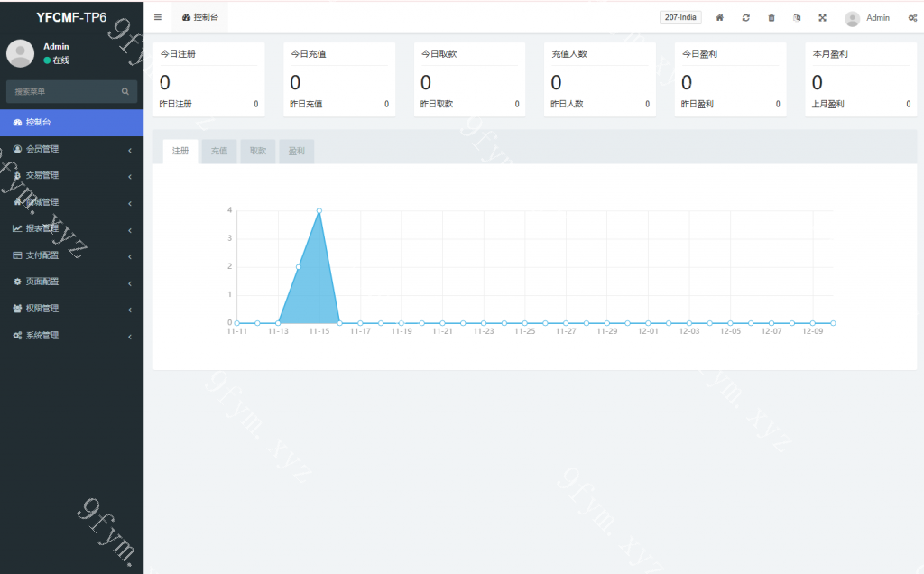Click the top bar Admin avatar
Viewport: 924px width, 574px height.
click(x=852, y=18)
